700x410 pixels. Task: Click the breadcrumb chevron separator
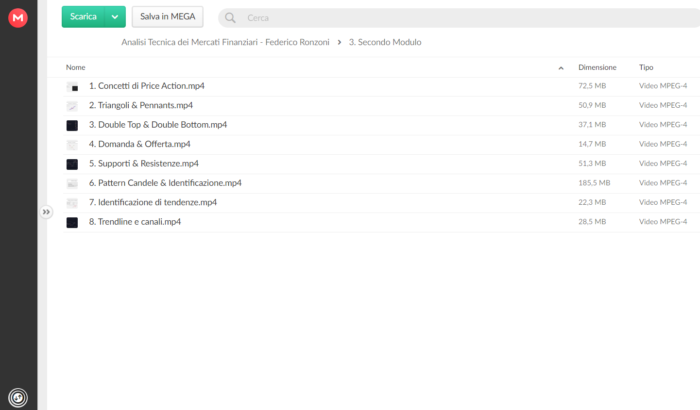339,42
